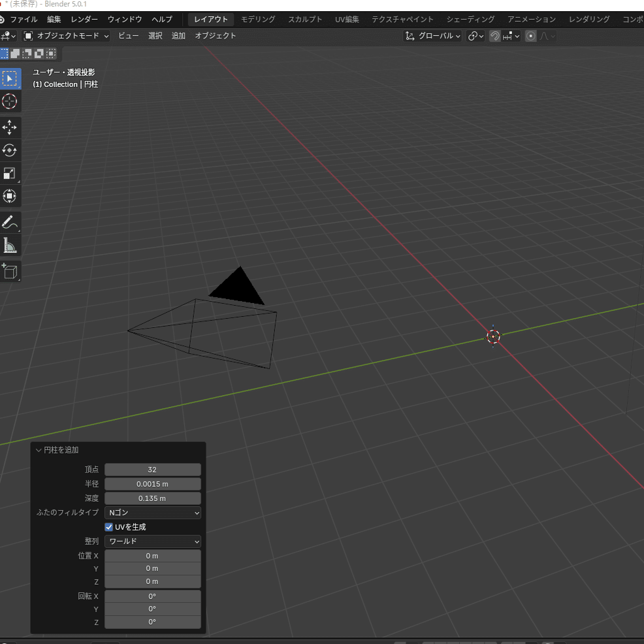
Task: Click the 回転 Y field
Action: tap(153, 609)
